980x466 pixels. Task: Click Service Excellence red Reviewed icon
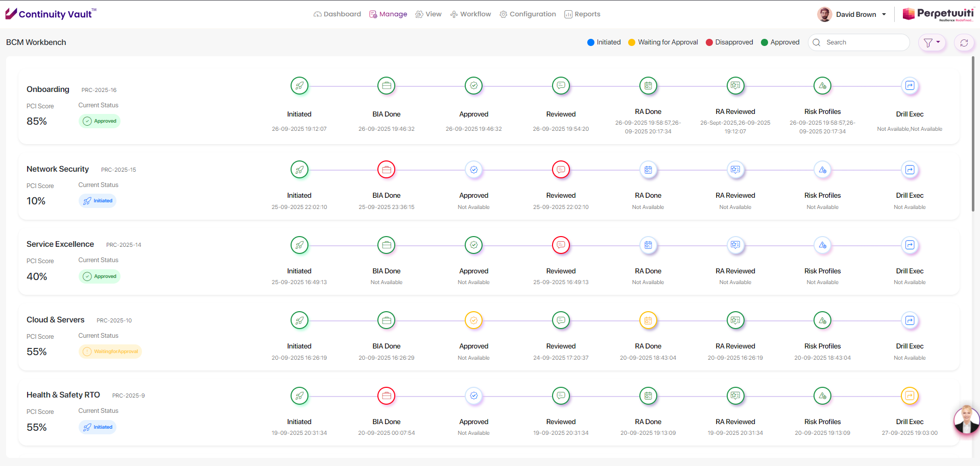pos(561,245)
